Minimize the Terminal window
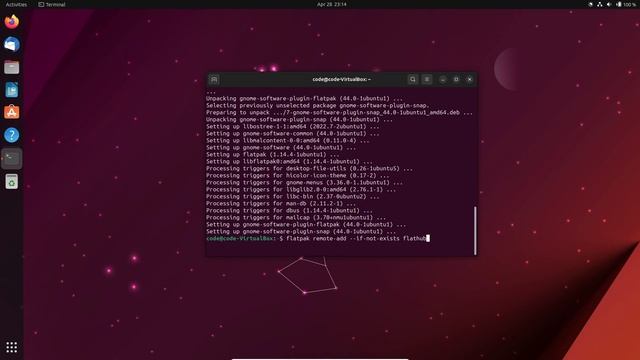The height and width of the screenshot is (360, 640). pyautogui.click(x=443, y=79)
